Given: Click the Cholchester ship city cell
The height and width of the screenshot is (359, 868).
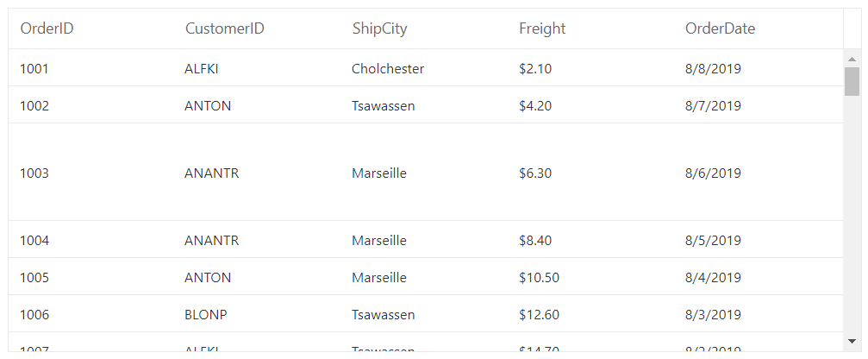Looking at the screenshot, I should [x=425, y=68].
